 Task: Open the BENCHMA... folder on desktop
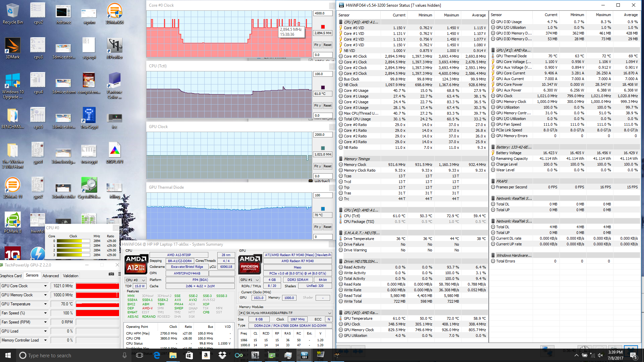point(12,118)
